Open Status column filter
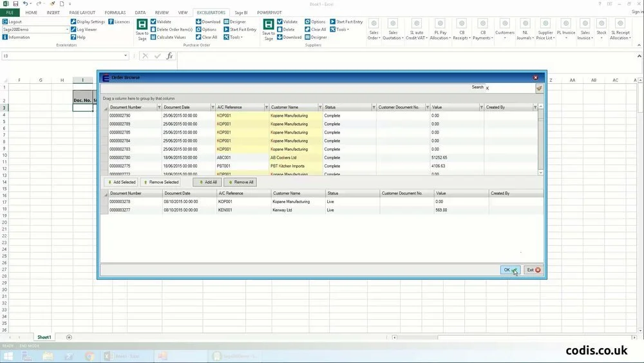 [374, 107]
